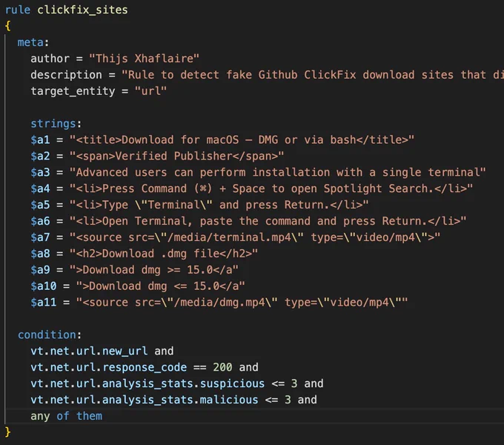Click the $a1 variable identifier
504x445 pixels.
pyautogui.click(x=41, y=140)
